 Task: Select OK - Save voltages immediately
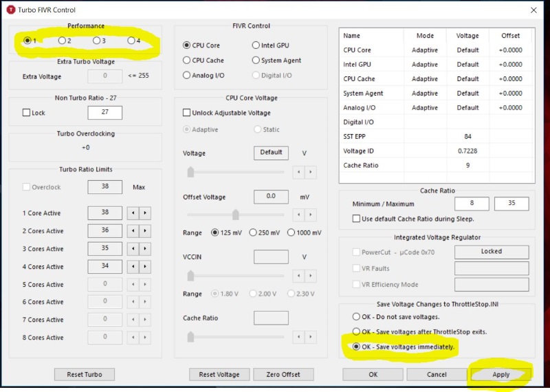point(356,347)
